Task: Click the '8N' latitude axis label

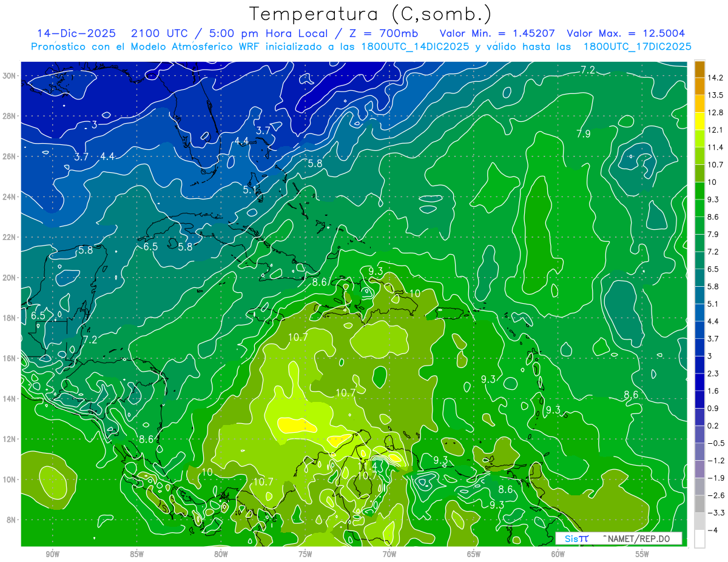Action: (x=12, y=520)
